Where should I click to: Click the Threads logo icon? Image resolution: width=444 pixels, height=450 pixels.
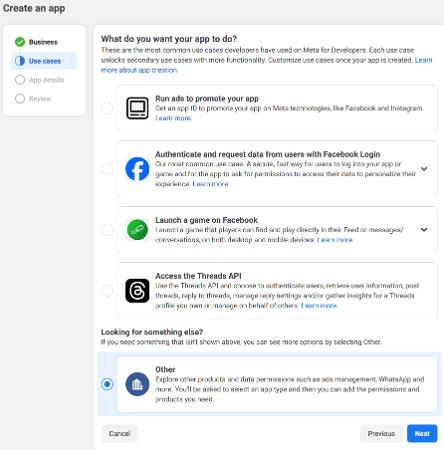[x=137, y=291]
